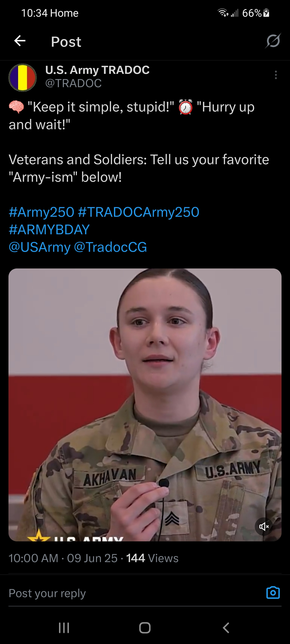Open the #TRADOCArmy250 hashtag
The width and height of the screenshot is (290, 644).
[139, 212]
